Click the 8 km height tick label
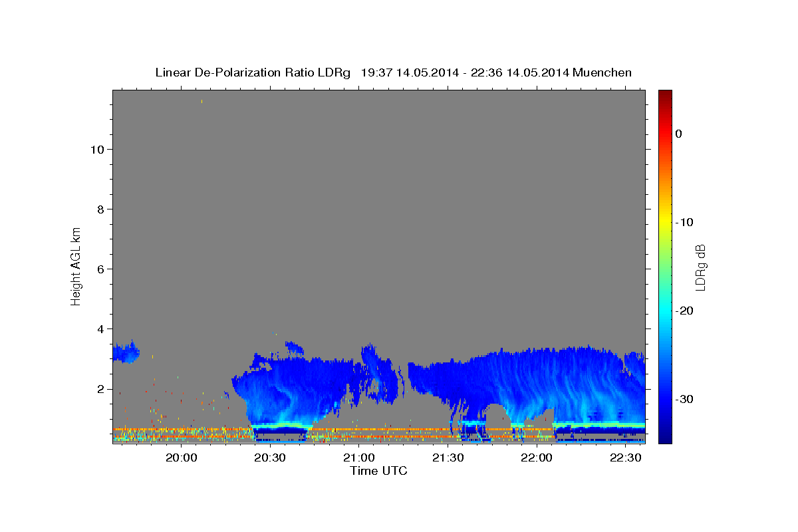This screenshot has height=532, width=798. (x=101, y=209)
